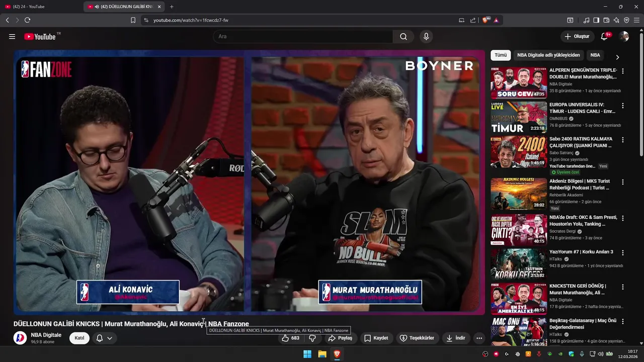Open NBA Digitale channel name link
This screenshot has width=644, height=362.
click(x=46, y=335)
